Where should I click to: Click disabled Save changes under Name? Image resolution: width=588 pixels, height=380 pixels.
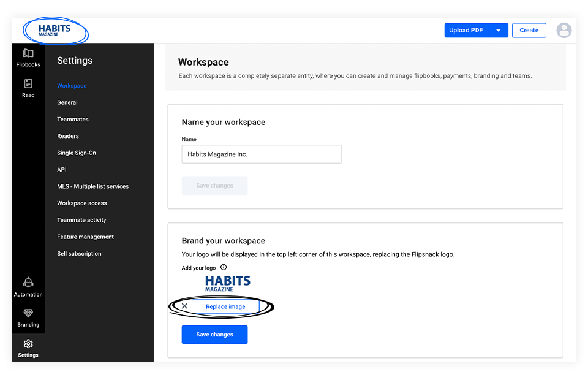click(214, 186)
